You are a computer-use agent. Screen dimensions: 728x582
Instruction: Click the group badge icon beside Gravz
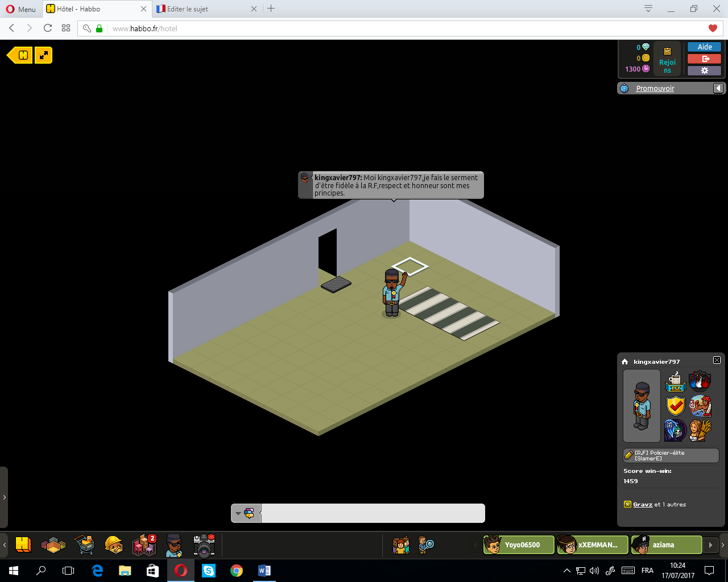pyautogui.click(x=627, y=504)
